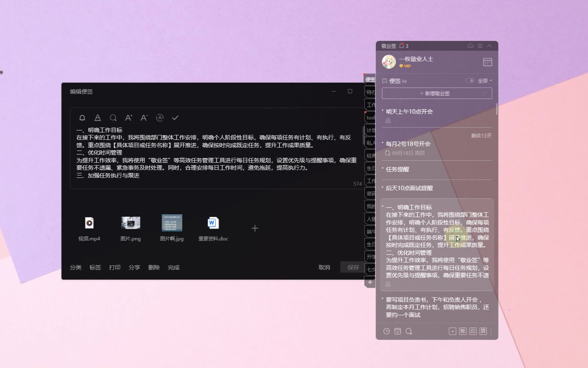This screenshot has height=368, width=588.
Task: Click the VIP badge under username
Action: coord(405,66)
